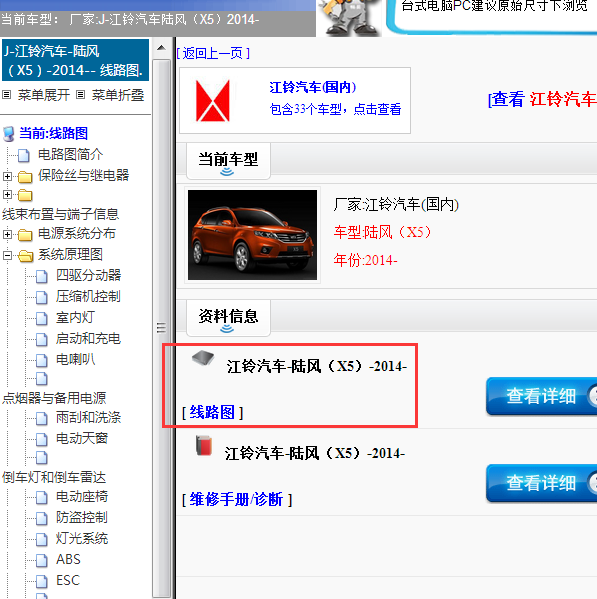Expand the 线束布置与端子信息 folder
Image resolution: width=597 pixels, height=599 pixels.
pyautogui.click(x=7, y=194)
